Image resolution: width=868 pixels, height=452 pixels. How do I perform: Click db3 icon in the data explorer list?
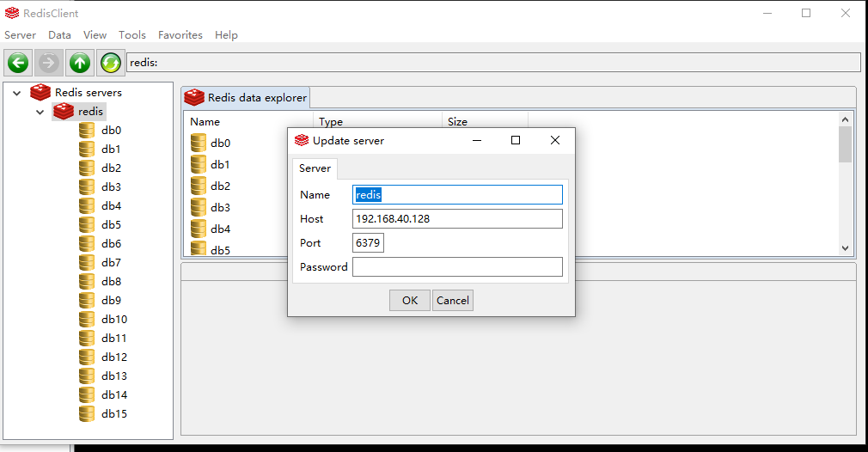[x=199, y=207]
